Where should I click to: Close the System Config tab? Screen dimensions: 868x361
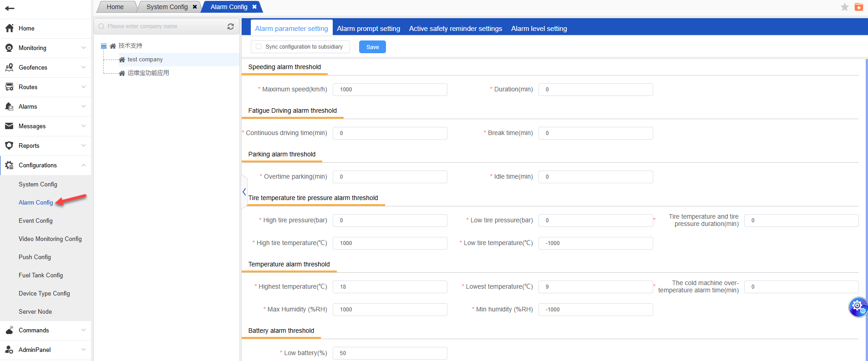pyautogui.click(x=195, y=7)
